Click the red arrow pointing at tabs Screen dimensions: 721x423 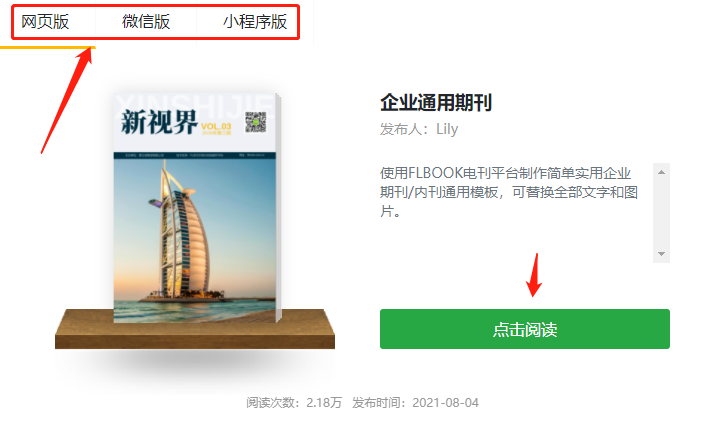click(67, 100)
